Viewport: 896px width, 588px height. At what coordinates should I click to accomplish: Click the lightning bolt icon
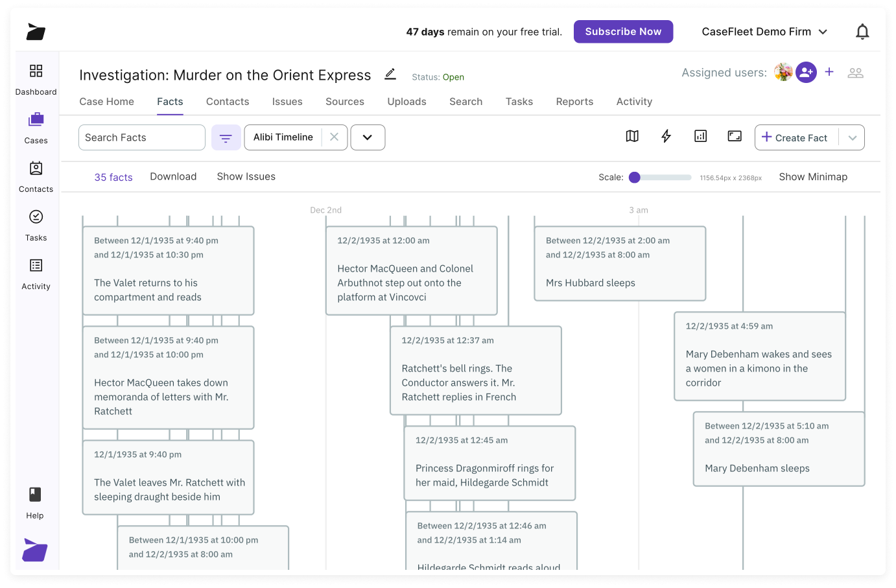pyautogui.click(x=666, y=136)
